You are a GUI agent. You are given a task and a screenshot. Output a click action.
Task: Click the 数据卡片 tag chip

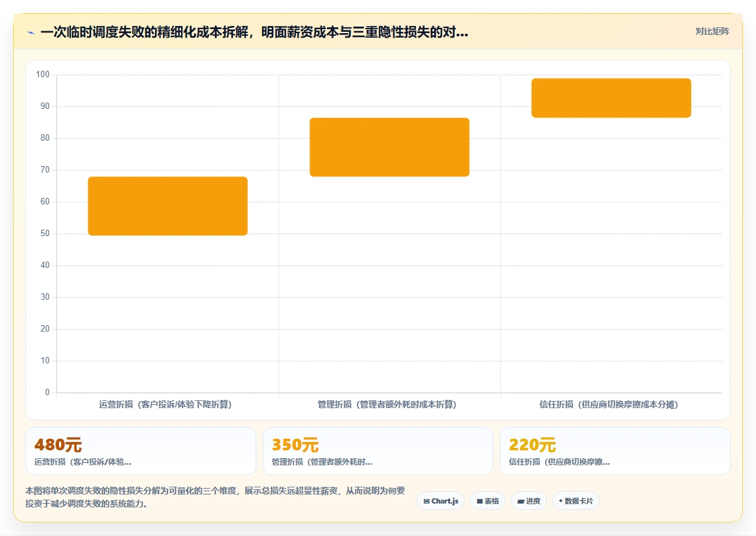tap(576, 501)
